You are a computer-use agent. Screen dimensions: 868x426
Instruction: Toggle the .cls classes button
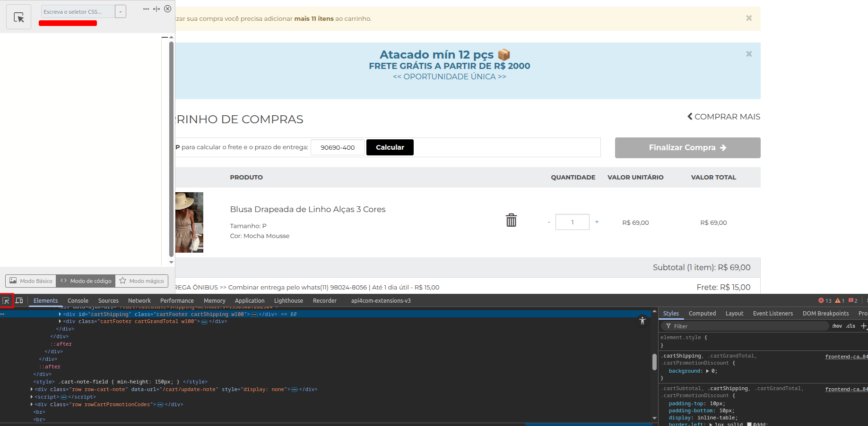(x=851, y=326)
